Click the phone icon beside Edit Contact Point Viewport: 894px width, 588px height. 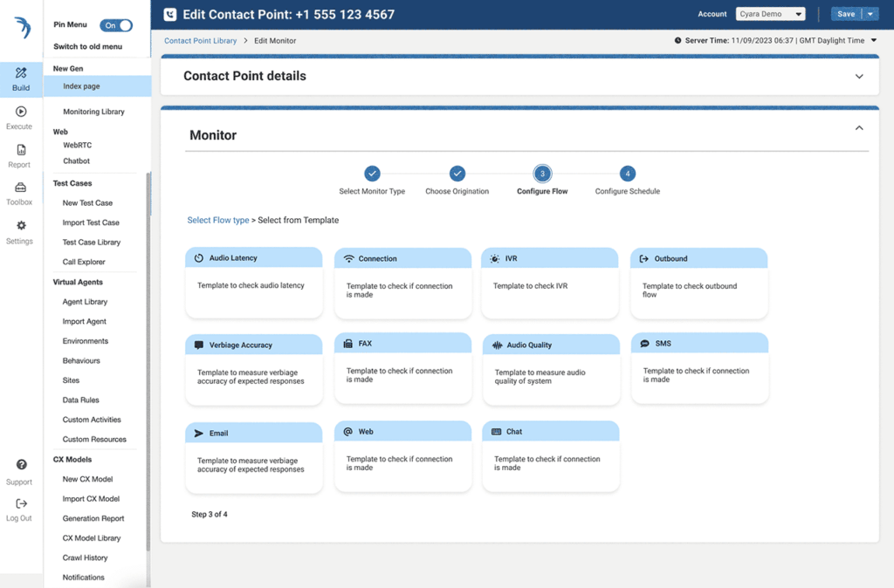point(170,15)
